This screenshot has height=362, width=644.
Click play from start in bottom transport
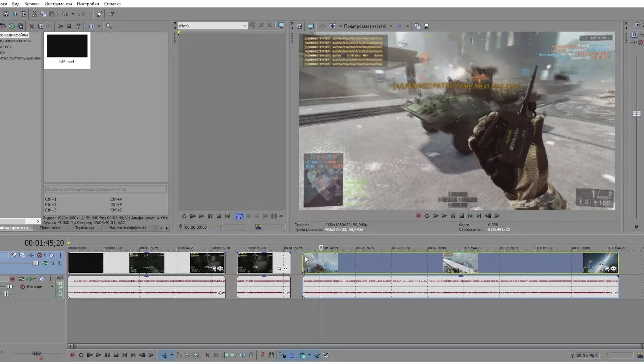tap(90, 355)
